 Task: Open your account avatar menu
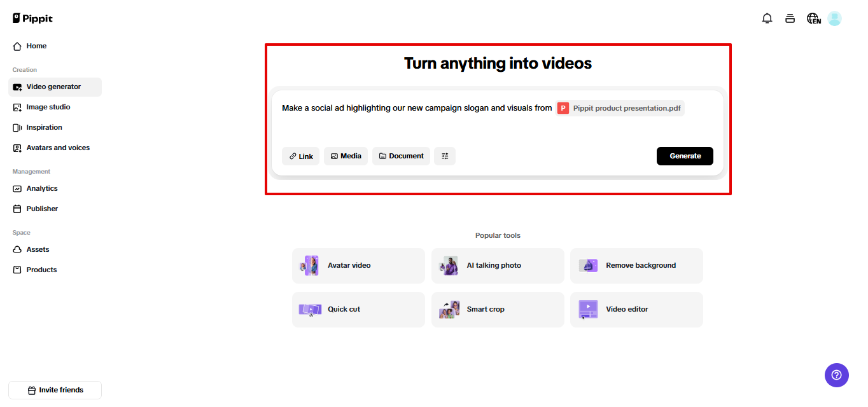(834, 18)
